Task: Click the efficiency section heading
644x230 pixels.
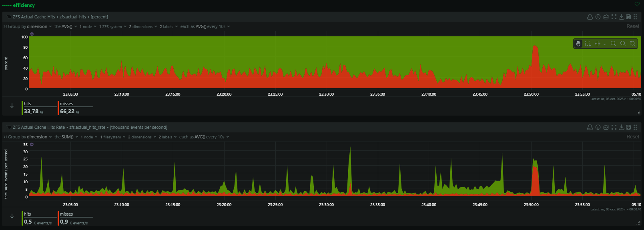Action: [24, 5]
